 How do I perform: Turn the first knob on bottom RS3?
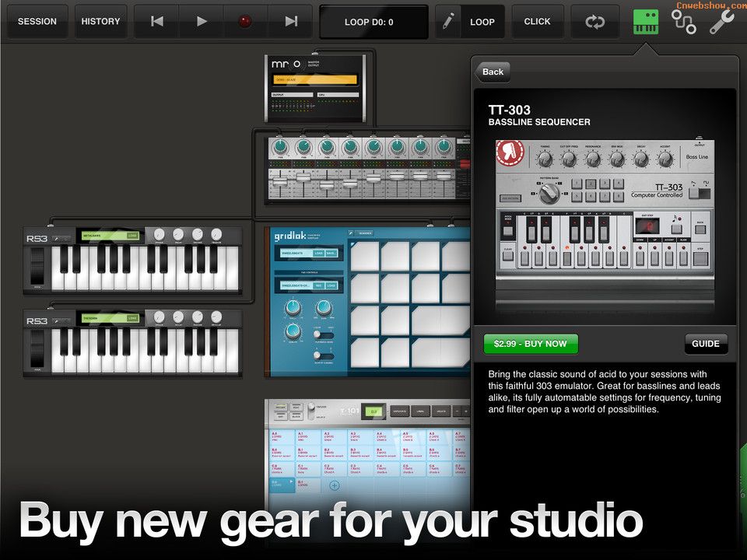[159, 317]
